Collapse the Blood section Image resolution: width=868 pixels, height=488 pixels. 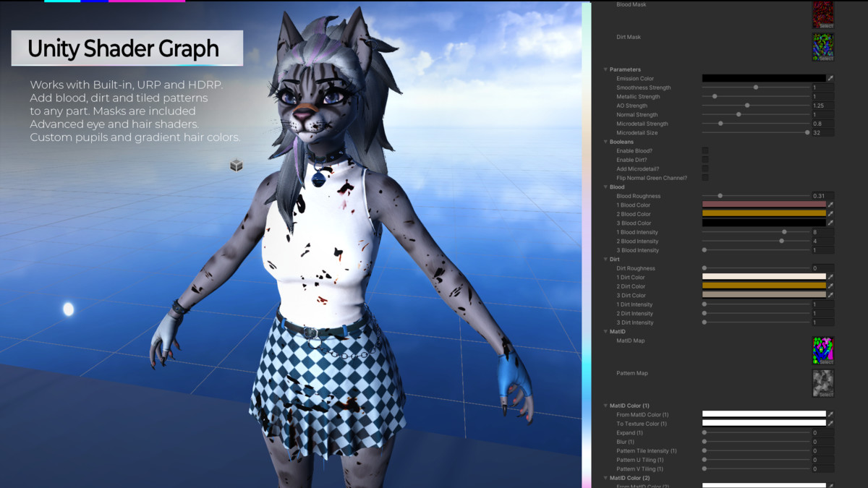pos(606,187)
